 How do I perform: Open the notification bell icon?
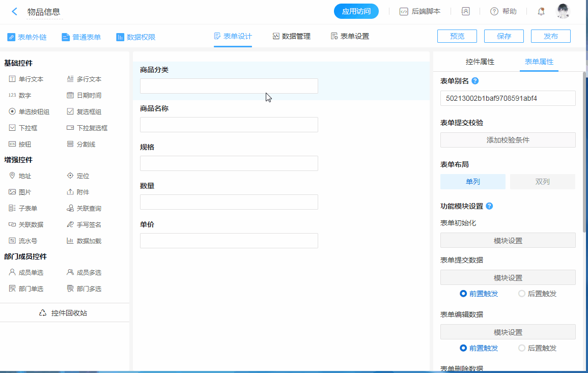coord(541,11)
